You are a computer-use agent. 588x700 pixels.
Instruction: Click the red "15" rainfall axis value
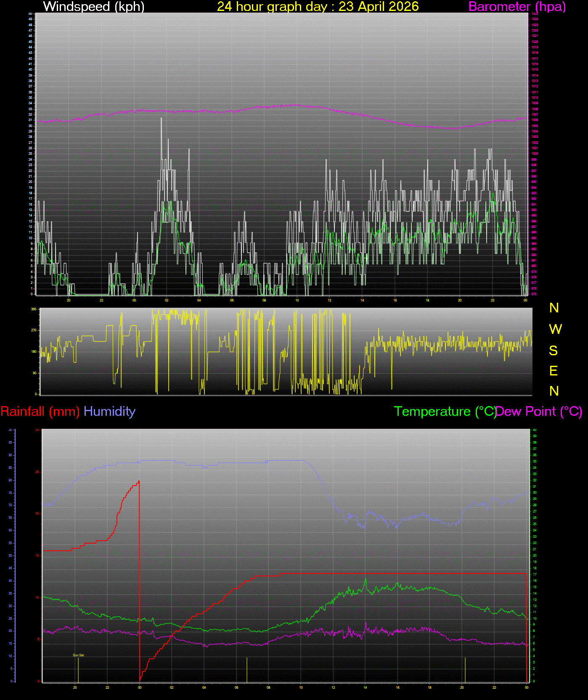click(37, 555)
